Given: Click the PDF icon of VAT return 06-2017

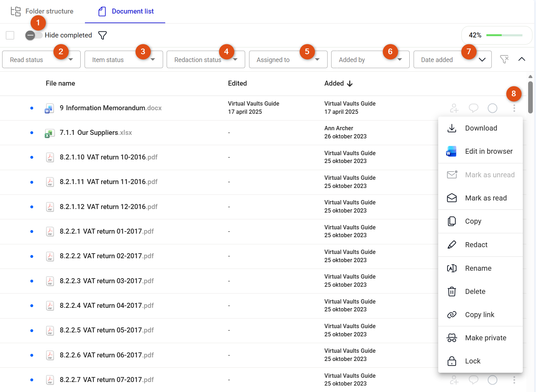Looking at the screenshot, I should (50, 355).
